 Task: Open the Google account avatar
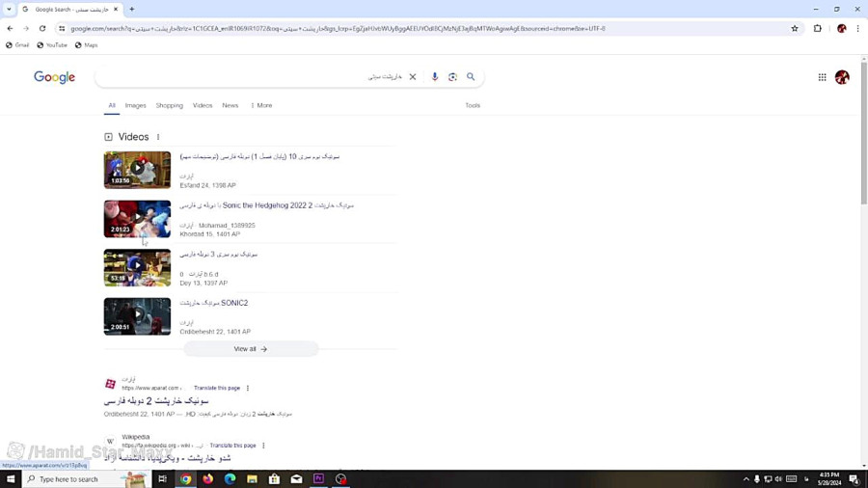tap(842, 77)
